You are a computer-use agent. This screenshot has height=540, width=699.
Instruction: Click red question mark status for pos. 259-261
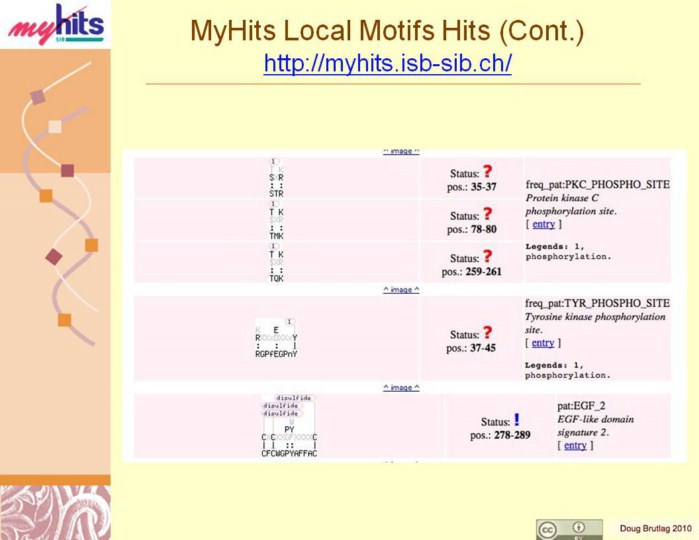coord(487,256)
